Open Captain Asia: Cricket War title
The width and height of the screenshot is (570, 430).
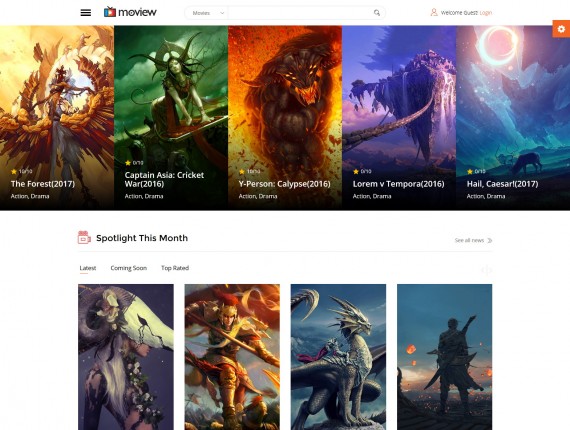click(164, 179)
